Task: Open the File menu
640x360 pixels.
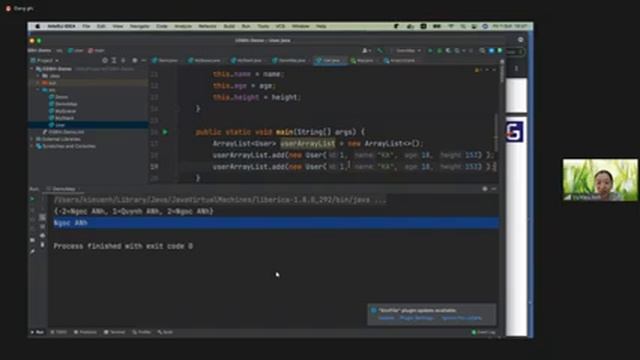Action: (86, 26)
